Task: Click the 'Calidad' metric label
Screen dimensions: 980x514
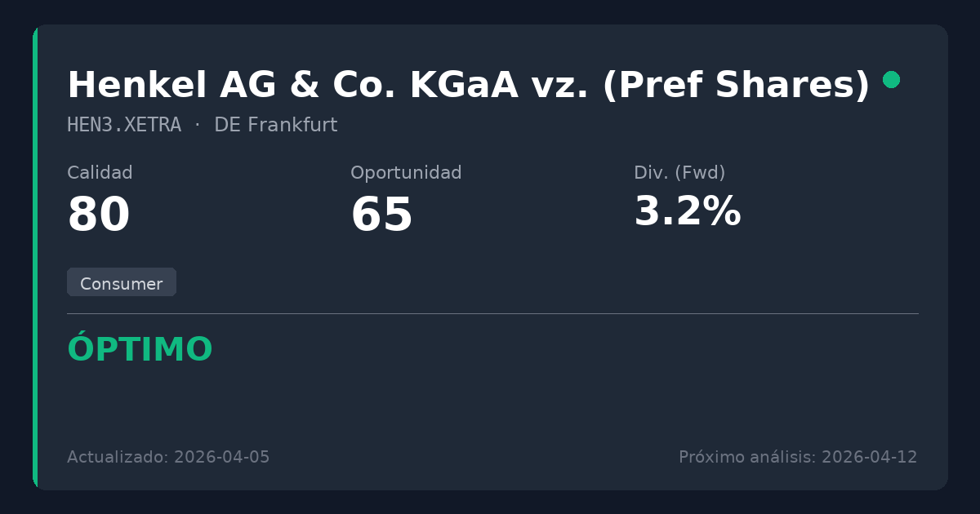Action: tap(100, 173)
